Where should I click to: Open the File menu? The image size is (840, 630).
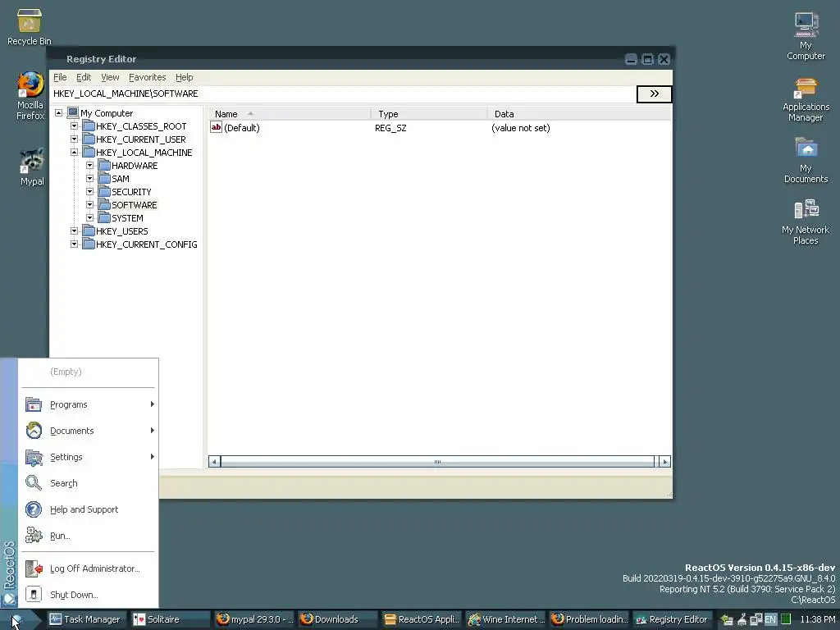pos(60,77)
